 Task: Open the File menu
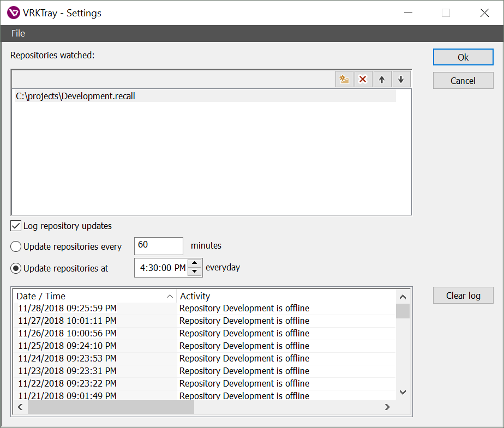[18, 33]
